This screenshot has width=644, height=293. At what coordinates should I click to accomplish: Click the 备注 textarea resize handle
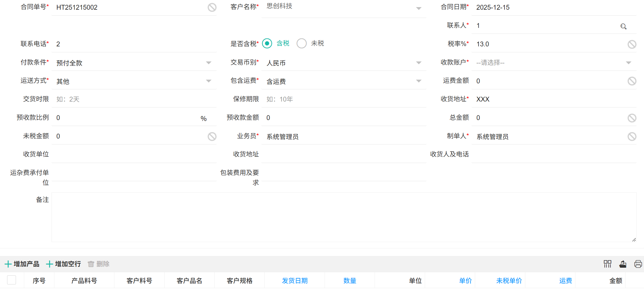(634, 240)
